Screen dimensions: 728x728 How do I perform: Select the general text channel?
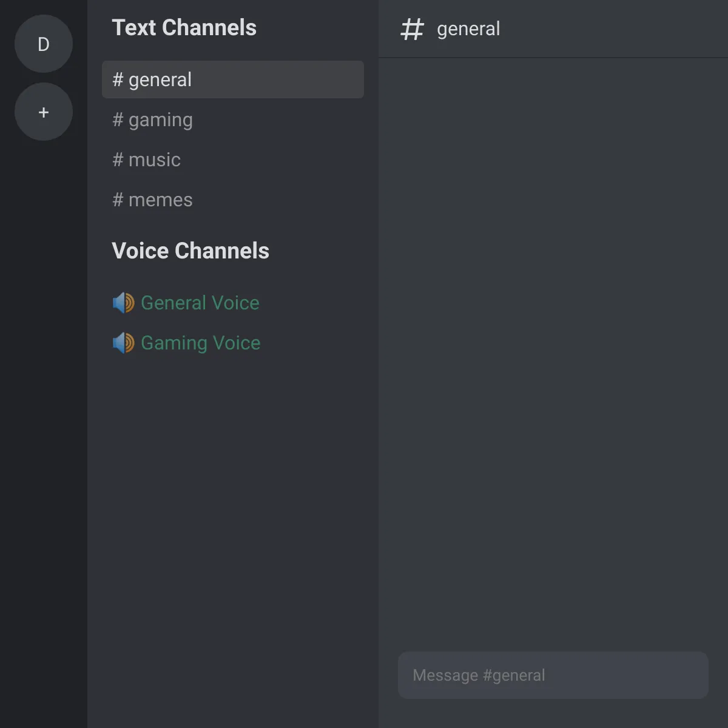pos(233,79)
